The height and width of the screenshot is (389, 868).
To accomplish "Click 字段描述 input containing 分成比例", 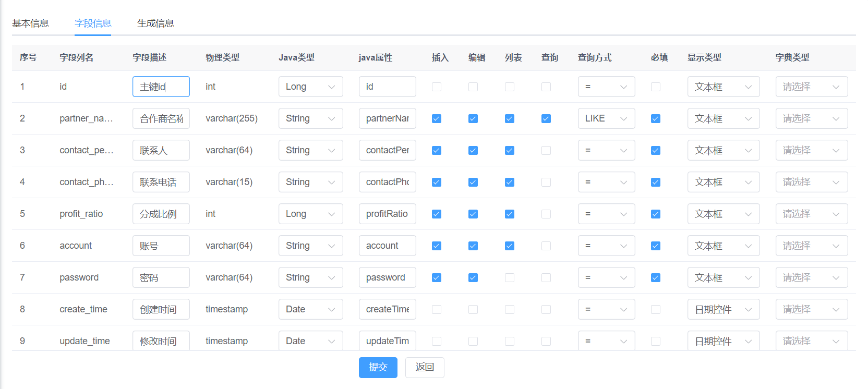I will tap(161, 214).
